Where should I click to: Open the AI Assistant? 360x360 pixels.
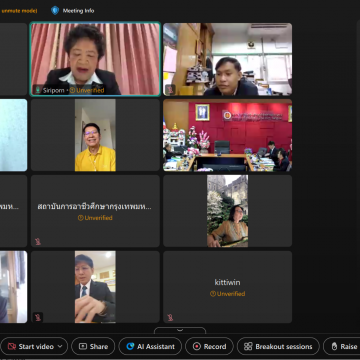click(150, 346)
